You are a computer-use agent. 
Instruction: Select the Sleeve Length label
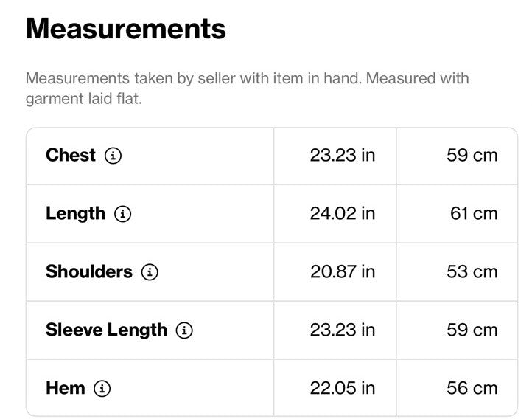(106, 330)
